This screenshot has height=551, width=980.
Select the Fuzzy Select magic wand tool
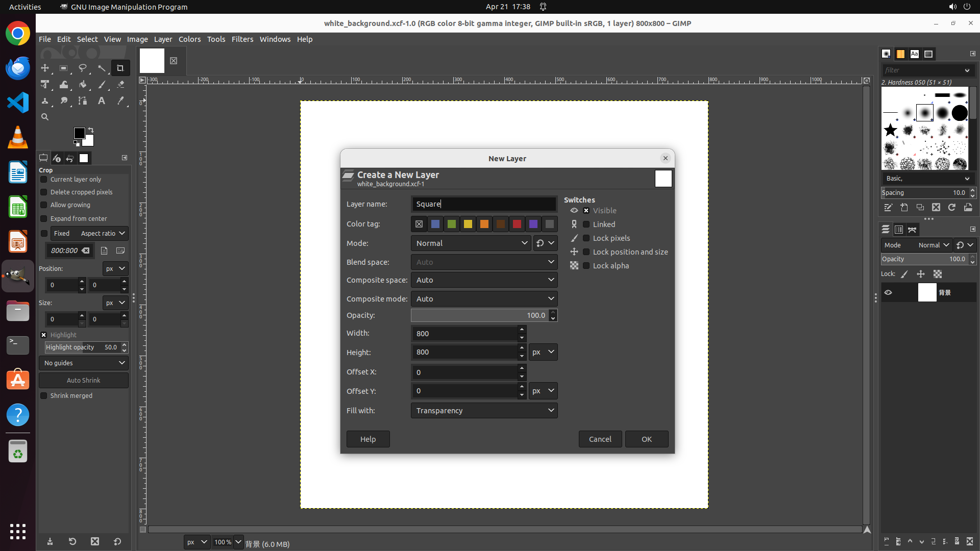pyautogui.click(x=102, y=68)
